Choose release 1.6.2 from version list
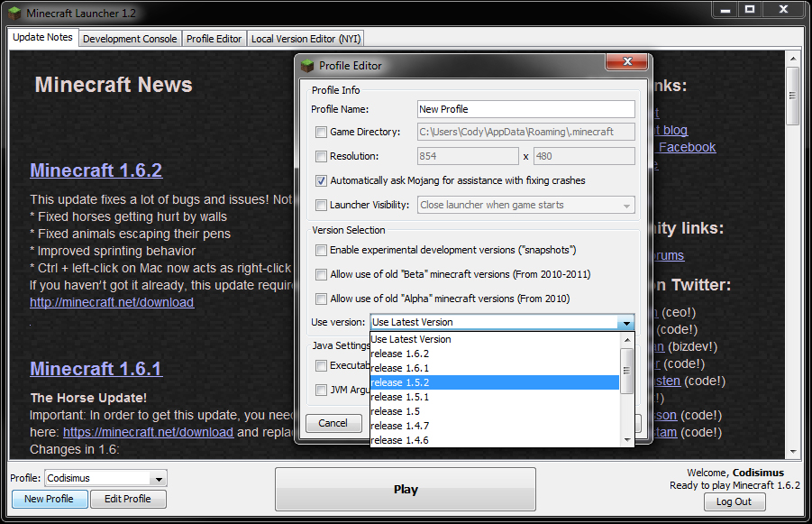The width and height of the screenshot is (812, 524). point(495,354)
